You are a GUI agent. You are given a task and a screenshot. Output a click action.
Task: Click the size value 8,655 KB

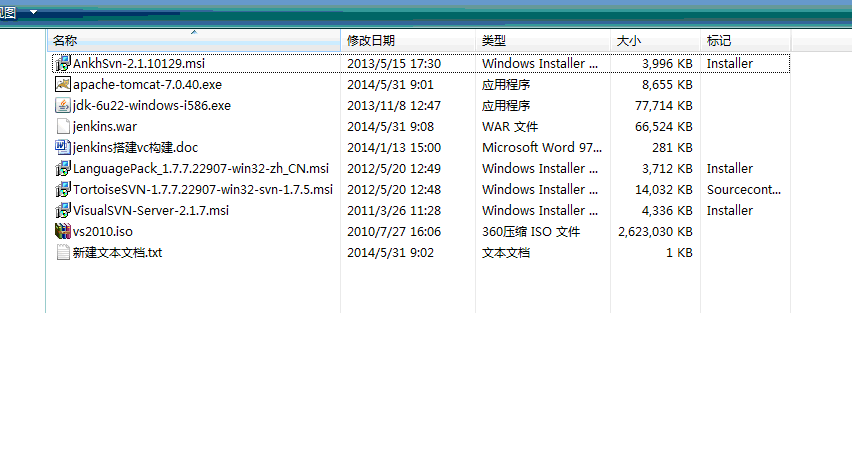(667, 85)
